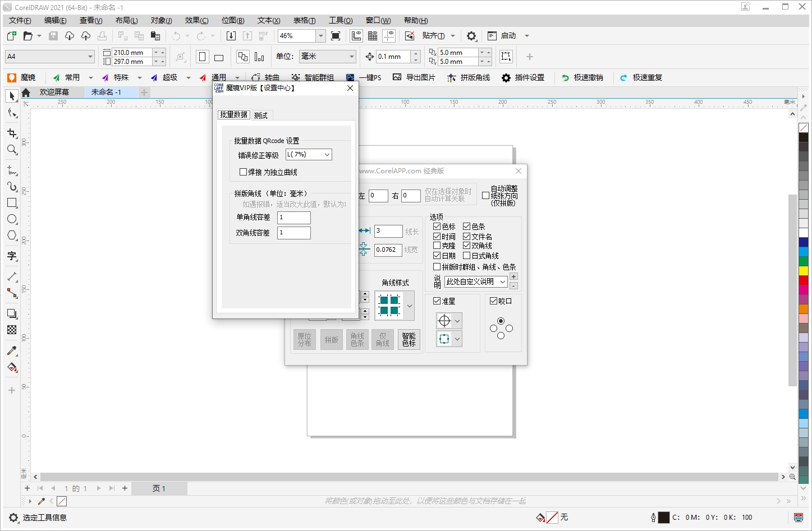
Task: Select the Color Eyedropper tool
Action: pos(12,351)
